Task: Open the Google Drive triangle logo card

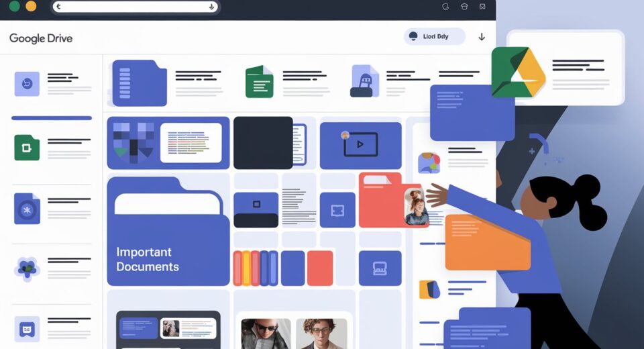Action: pos(566,68)
